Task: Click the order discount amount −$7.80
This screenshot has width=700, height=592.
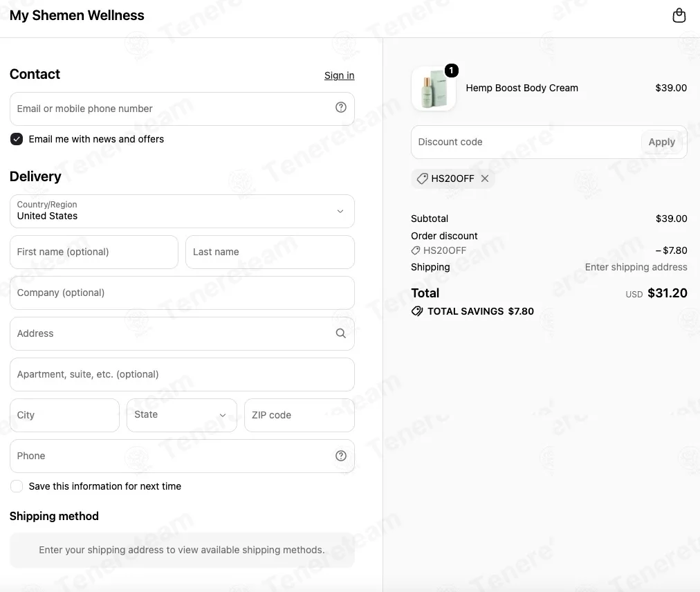Action: [x=671, y=250]
